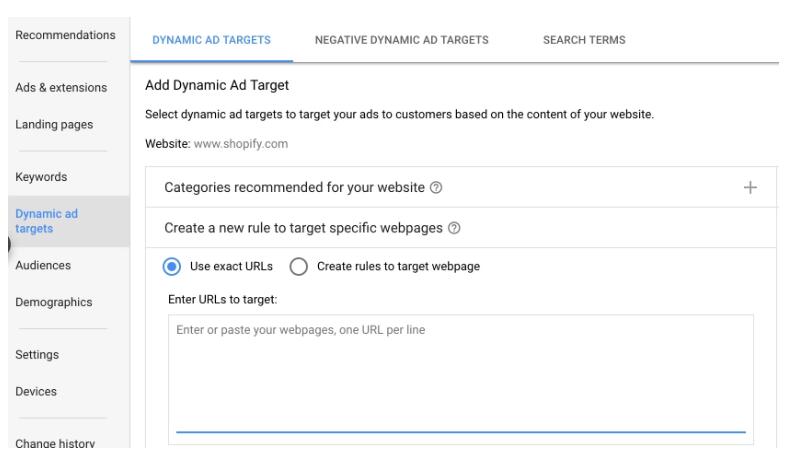Select the Dynamic Ad Targets tab
Viewport: 801px width, 473px height.
coord(212,40)
